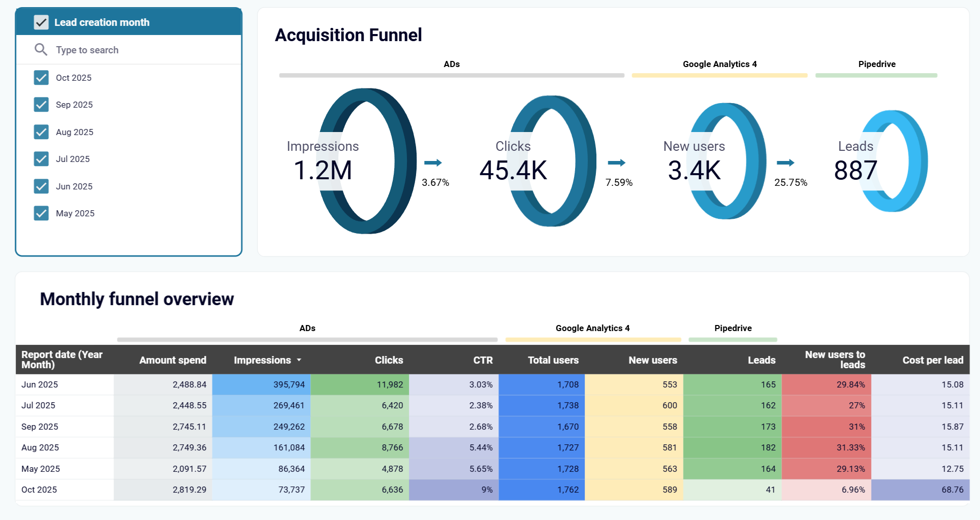Click the arrow showing 25.75% conversion

point(787,164)
